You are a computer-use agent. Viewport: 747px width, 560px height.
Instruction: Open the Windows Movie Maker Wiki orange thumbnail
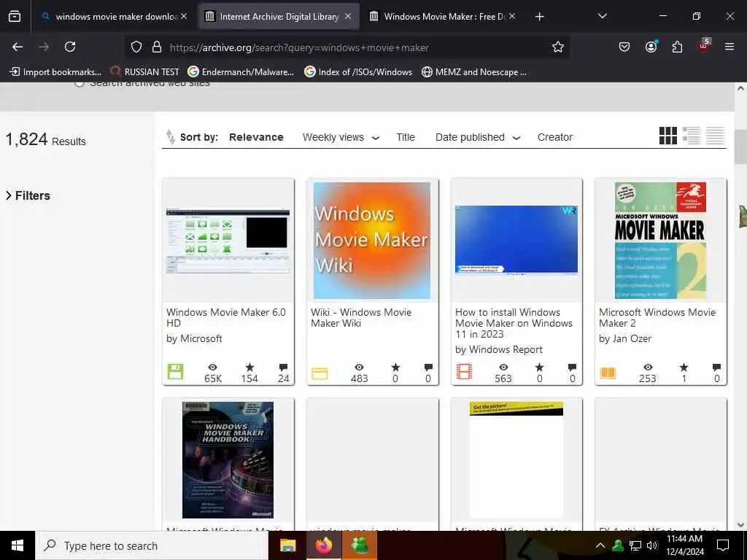(x=371, y=241)
